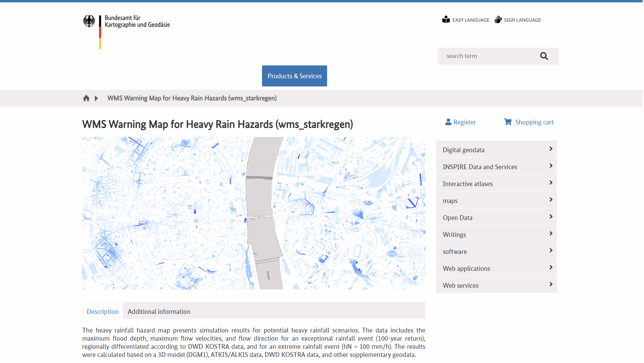Viewport: 644px width, 363px height.
Task: Select the Description tab
Action: point(102,311)
